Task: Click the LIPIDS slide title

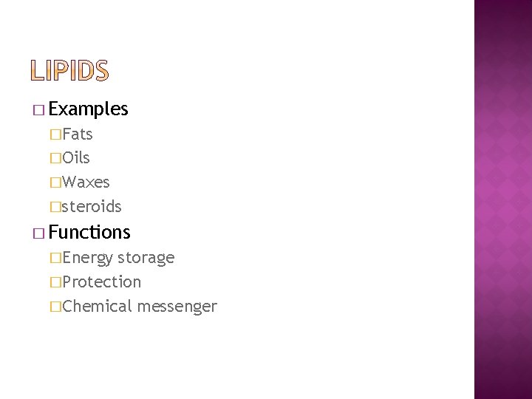Action: point(71,71)
